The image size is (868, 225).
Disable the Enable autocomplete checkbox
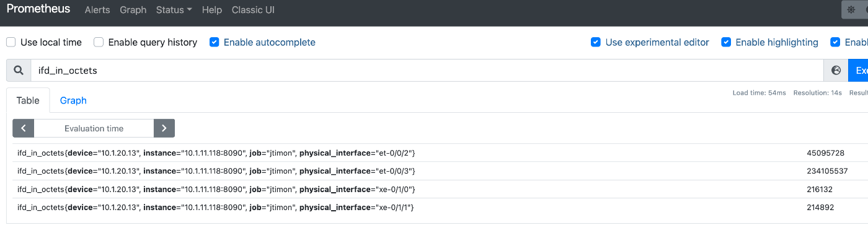pos(214,42)
